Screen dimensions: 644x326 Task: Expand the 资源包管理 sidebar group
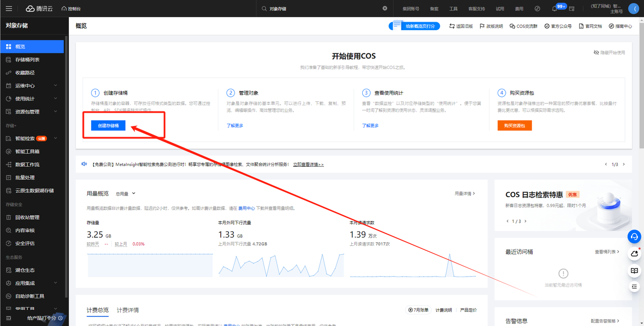tap(32, 111)
